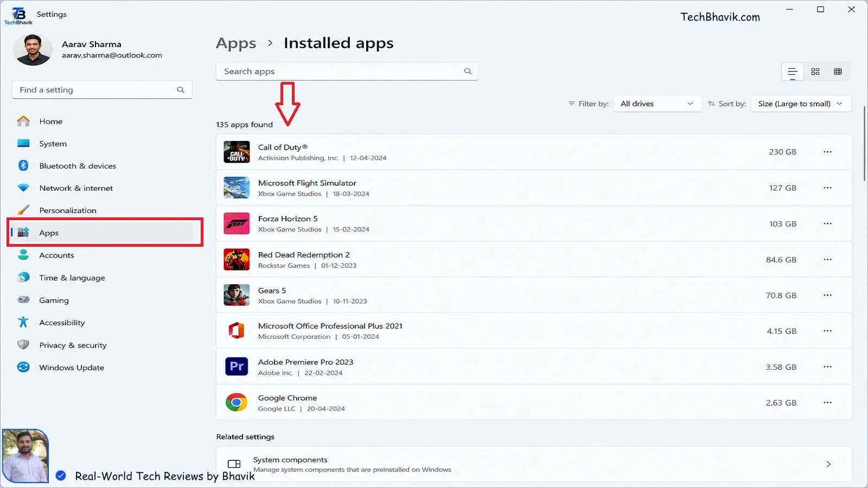Click the Search apps field
The width and height of the screenshot is (868, 488).
coord(347,71)
